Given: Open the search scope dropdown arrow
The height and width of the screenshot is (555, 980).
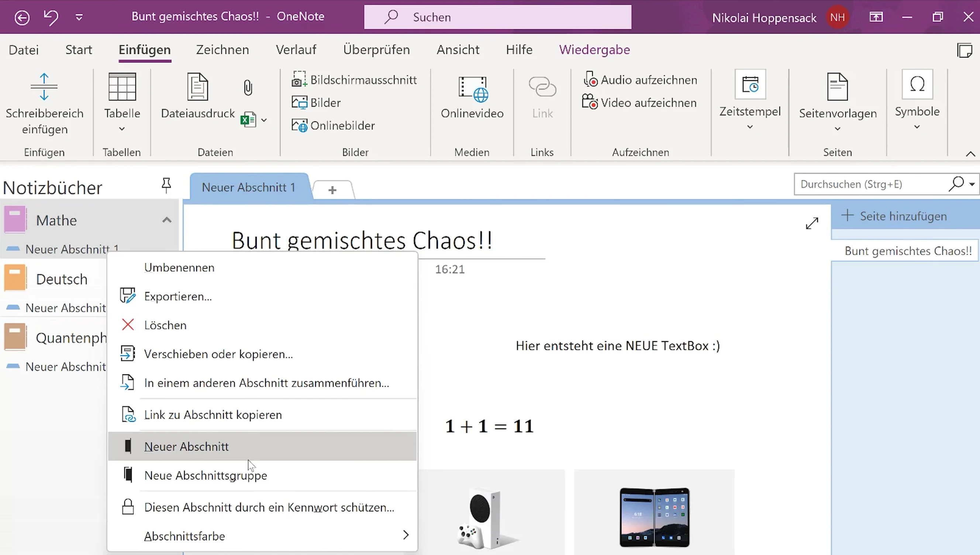Looking at the screenshot, I should (x=972, y=184).
